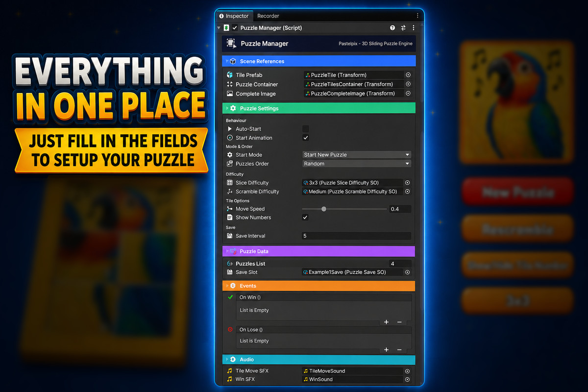Click the parrot preview thumbnail

coord(517,101)
